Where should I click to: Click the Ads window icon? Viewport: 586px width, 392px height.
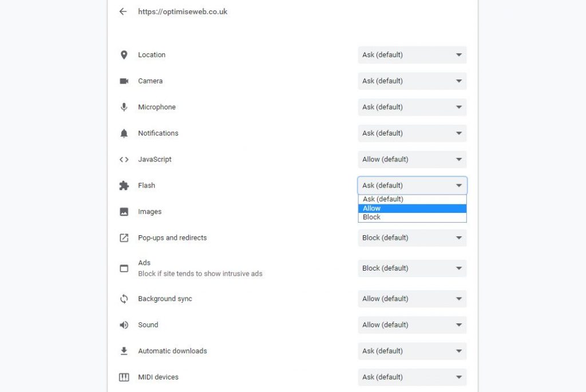click(x=124, y=268)
